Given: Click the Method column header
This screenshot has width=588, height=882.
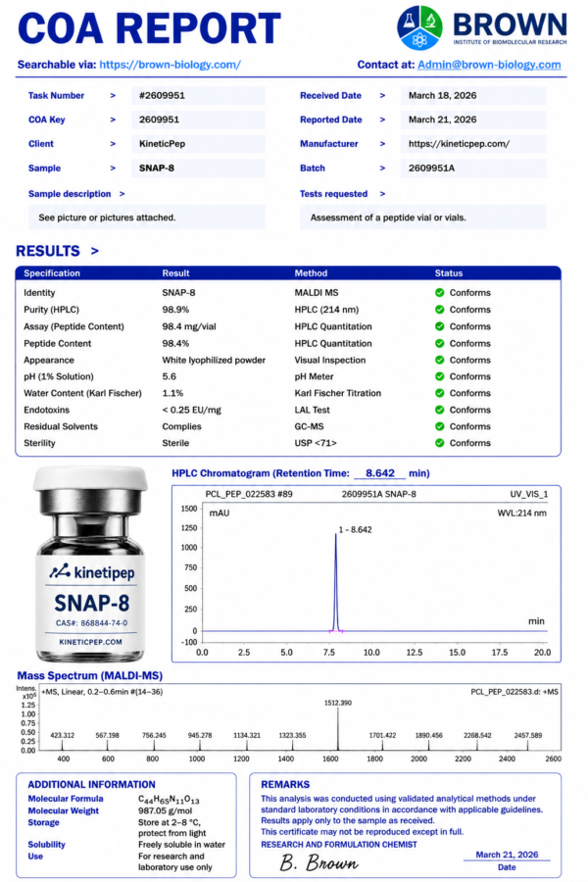Looking at the screenshot, I should [311, 273].
